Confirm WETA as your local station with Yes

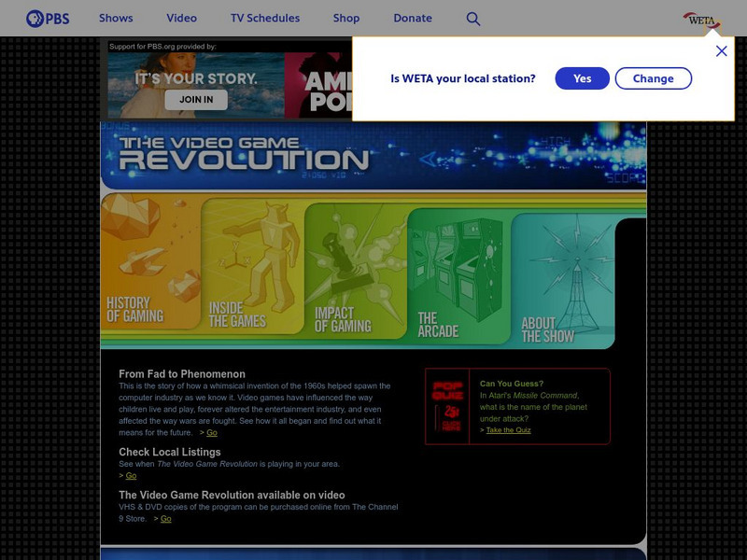(582, 78)
